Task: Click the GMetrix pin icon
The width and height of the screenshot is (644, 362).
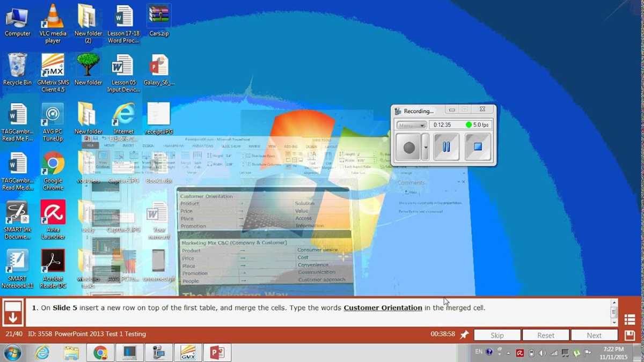Action: (464, 335)
